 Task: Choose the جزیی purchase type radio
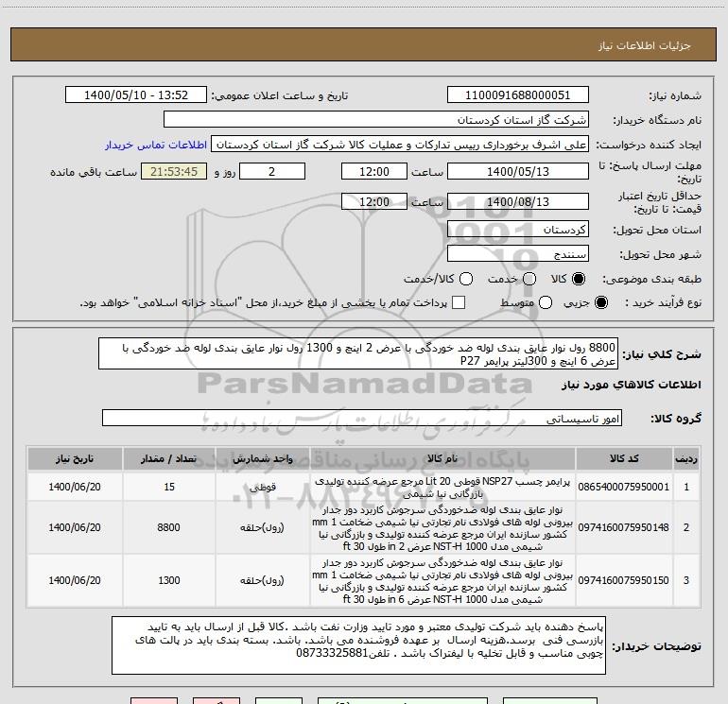(x=600, y=302)
